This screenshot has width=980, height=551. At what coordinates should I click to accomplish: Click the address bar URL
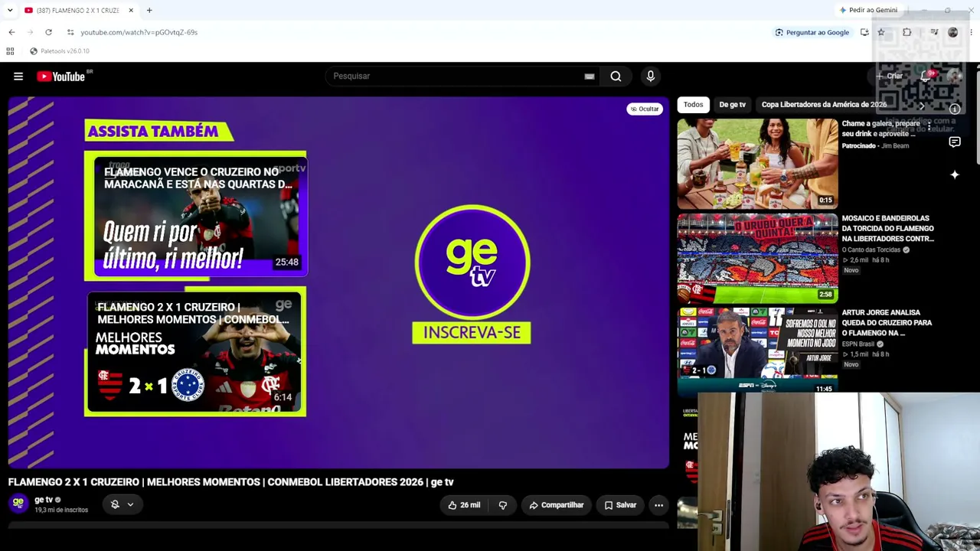(x=139, y=32)
